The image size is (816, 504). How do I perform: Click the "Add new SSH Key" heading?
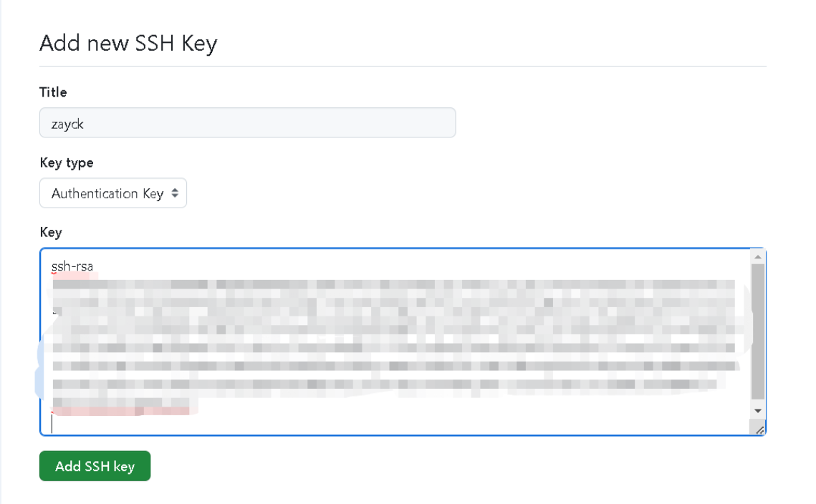[128, 44]
